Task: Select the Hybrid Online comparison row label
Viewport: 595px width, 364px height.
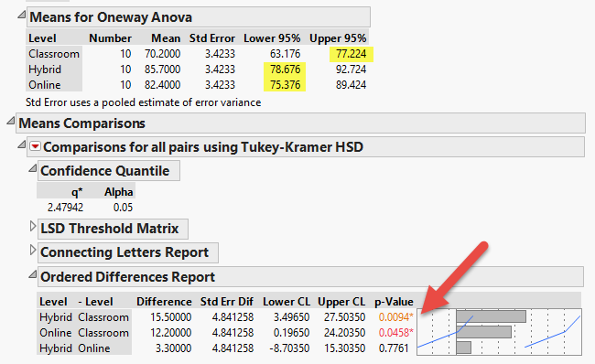Action: coord(84,348)
